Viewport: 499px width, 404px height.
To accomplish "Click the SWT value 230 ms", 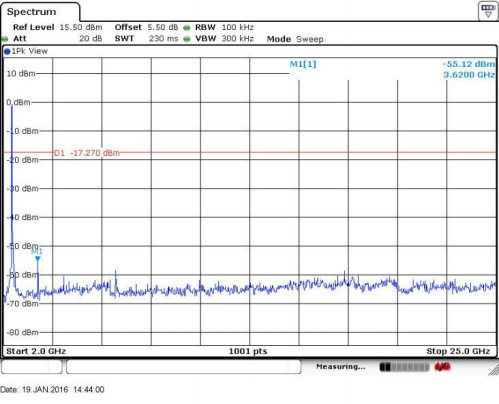I will click(163, 39).
